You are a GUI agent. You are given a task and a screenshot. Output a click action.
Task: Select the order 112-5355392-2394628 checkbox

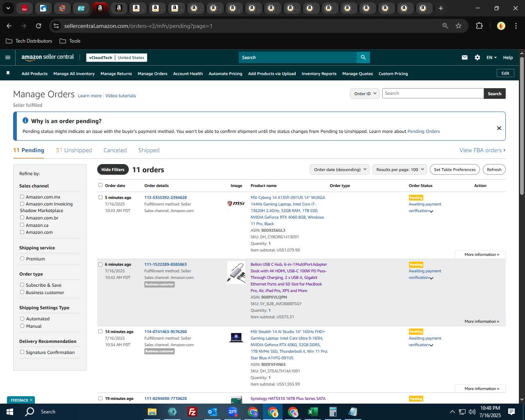100,197
